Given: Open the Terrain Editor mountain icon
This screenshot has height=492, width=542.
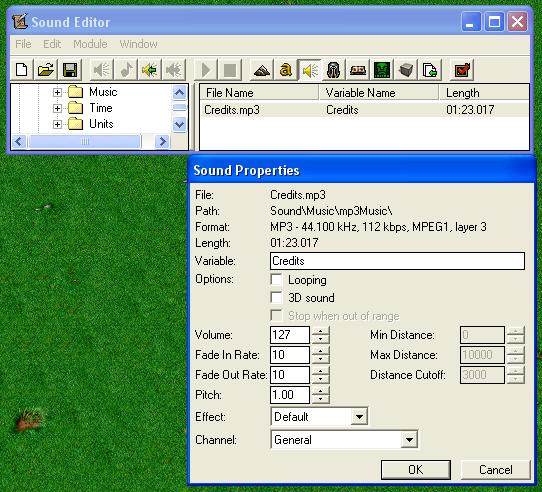Looking at the screenshot, I should 262,70.
